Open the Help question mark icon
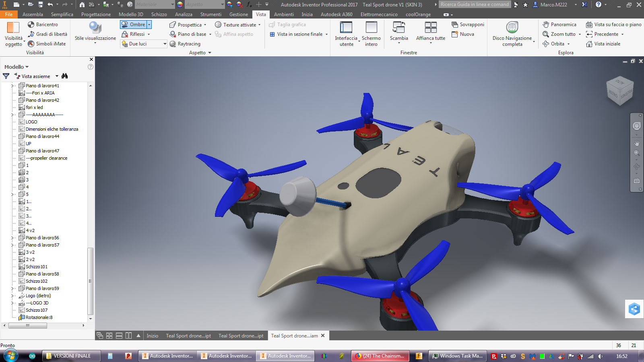This screenshot has width=644, height=362. [x=599, y=4]
